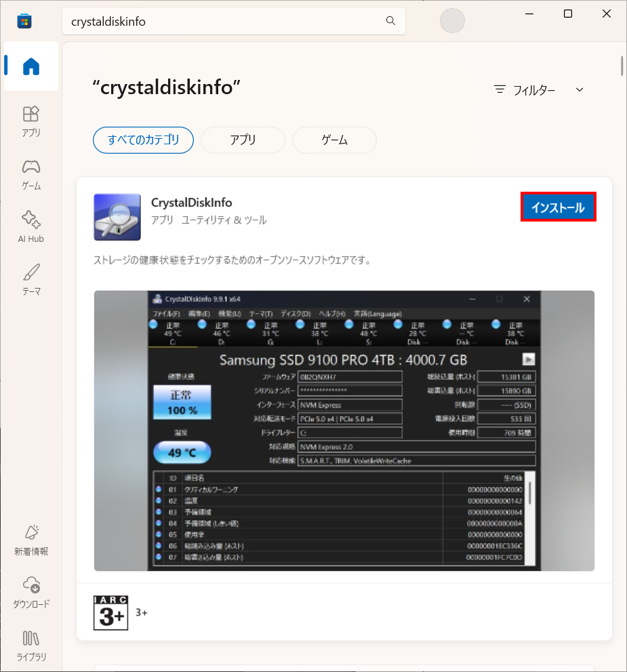Open 新着情報 in the sidebar
This screenshot has width=627, height=672.
31,540
